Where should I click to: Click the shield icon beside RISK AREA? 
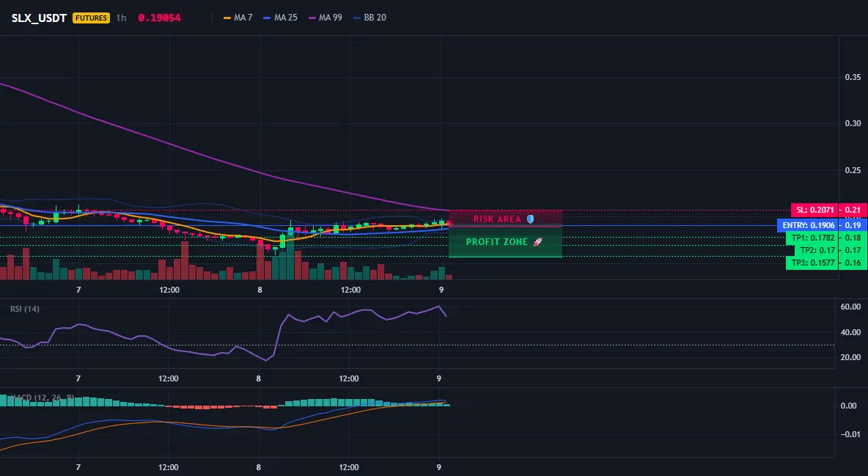coord(530,219)
